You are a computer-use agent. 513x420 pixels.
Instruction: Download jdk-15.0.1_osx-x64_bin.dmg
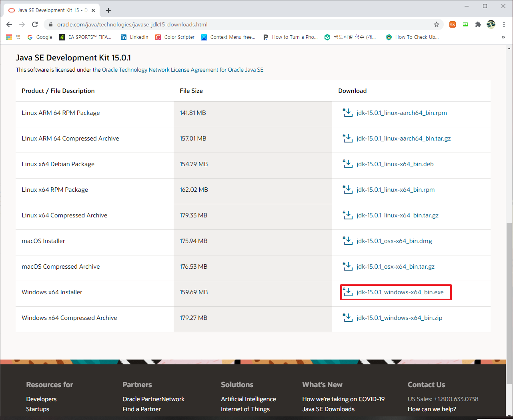[394, 241]
